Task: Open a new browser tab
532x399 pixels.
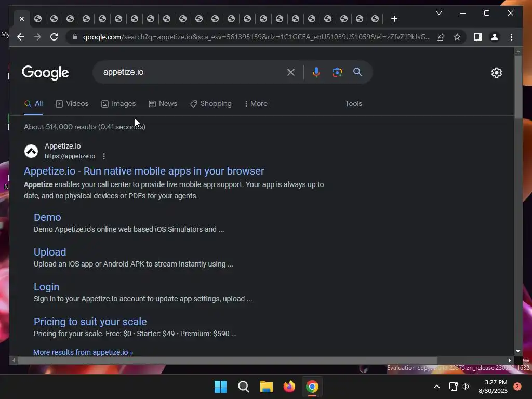Action: click(x=394, y=19)
